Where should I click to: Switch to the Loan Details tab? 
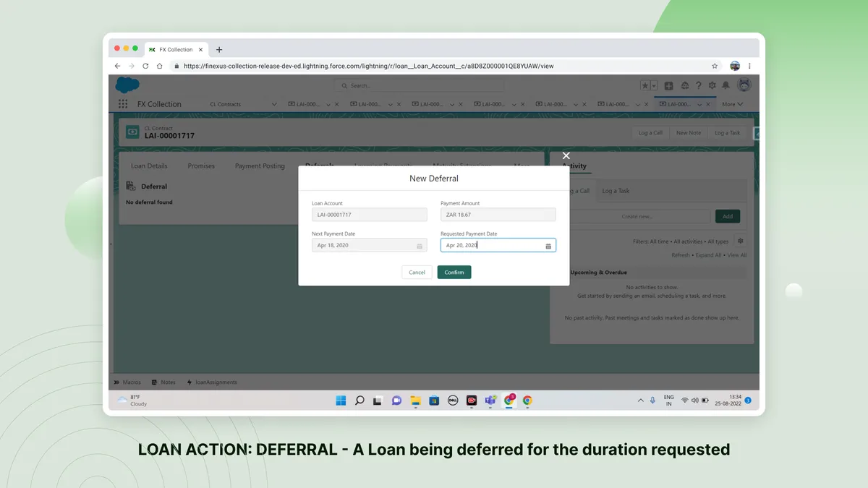(x=149, y=166)
